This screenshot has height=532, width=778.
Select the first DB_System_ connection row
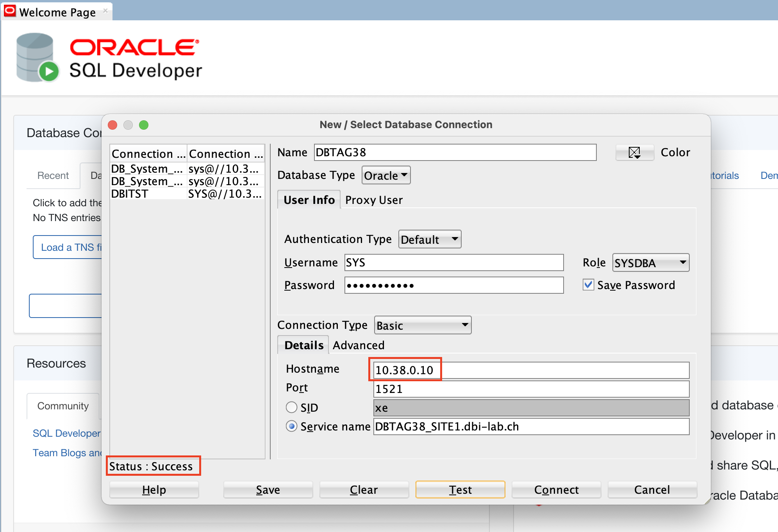click(x=187, y=169)
